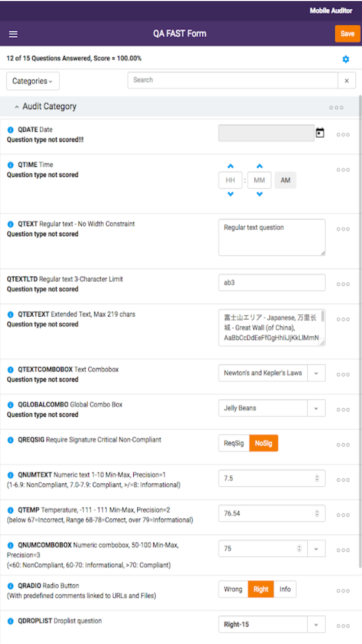Select the ReqSig option
The width and height of the screenshot is (362, 644).
coord(234,443)
